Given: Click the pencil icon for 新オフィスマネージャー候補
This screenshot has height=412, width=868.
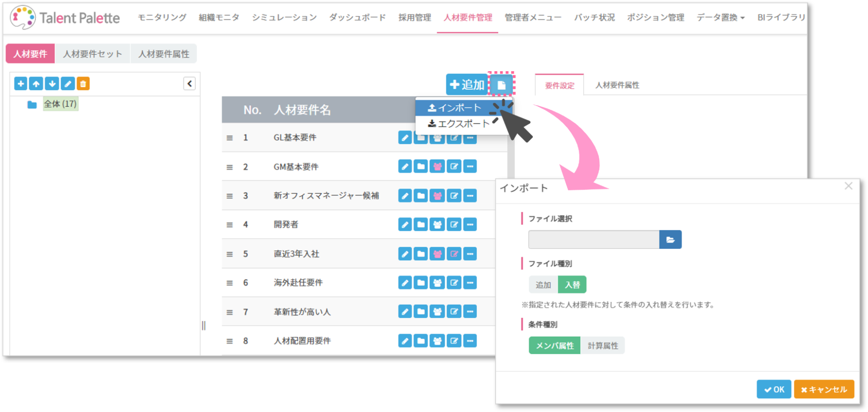Looking at the screenshot, I should pyautogui.click(x=405, y=195).
